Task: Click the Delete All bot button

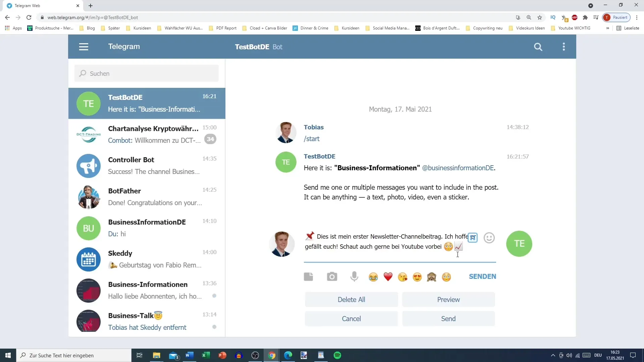Action: coord(351,300)
